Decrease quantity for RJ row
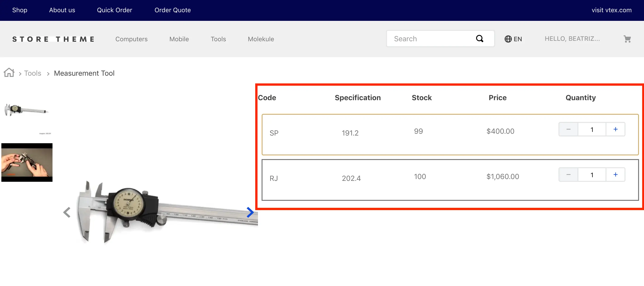 coord(568,175)
